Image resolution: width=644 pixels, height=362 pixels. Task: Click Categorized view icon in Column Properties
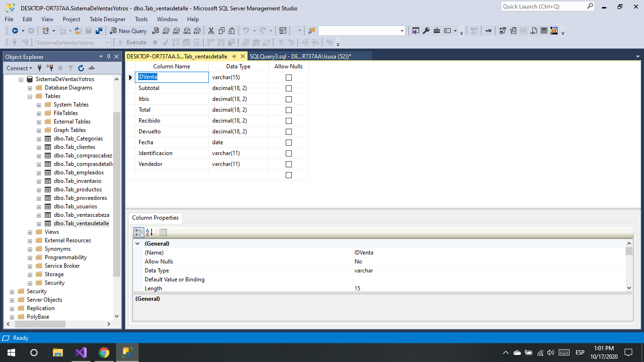(x=139, y=232)
